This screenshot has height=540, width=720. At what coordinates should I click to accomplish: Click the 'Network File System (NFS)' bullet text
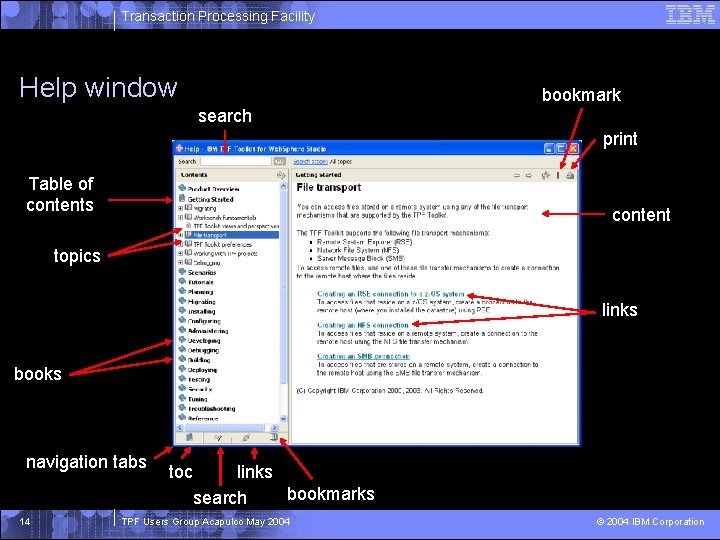coord(358,250)
